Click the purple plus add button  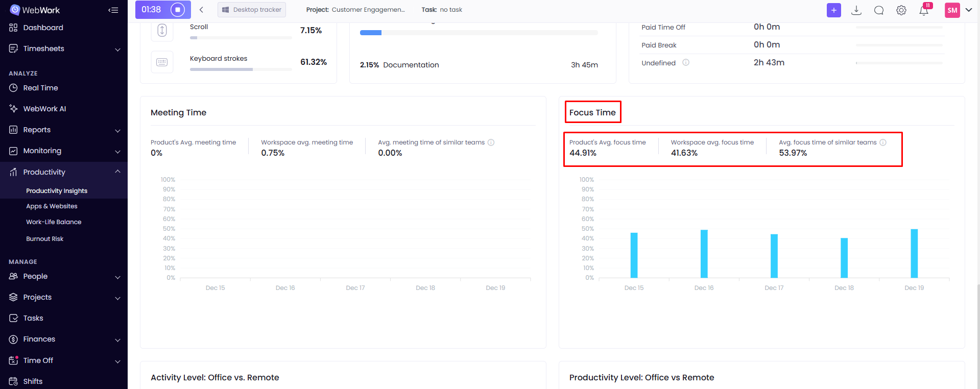[833, 10]
